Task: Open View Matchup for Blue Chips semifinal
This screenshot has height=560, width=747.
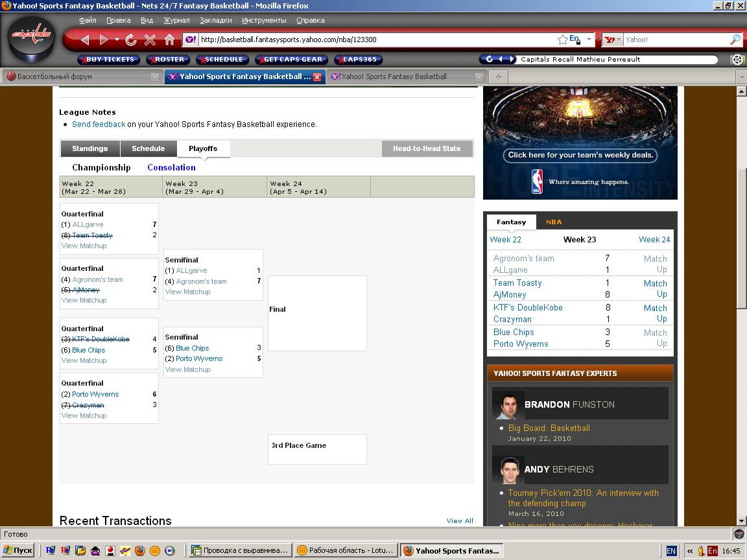Action: click(x=187, y=369)
